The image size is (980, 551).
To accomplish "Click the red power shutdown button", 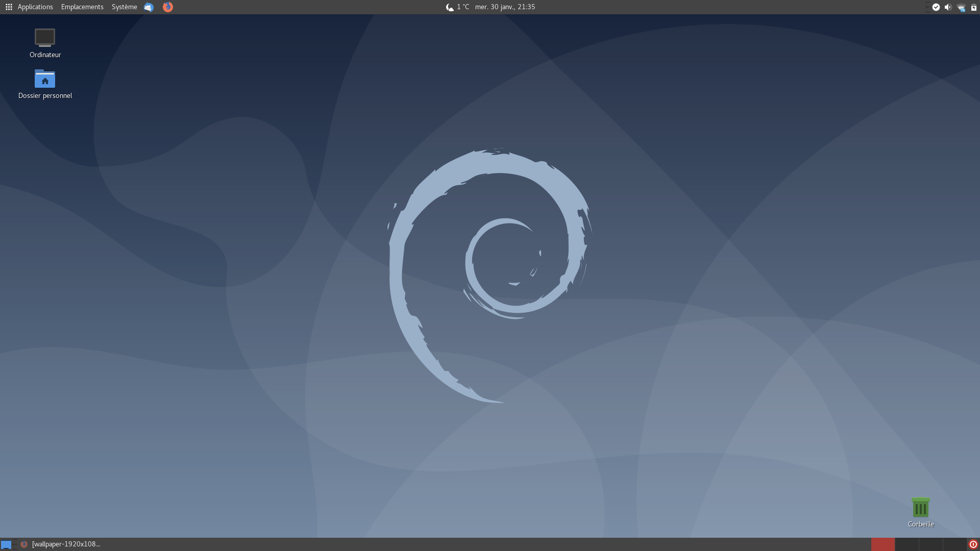I will [x=973, y=544].
